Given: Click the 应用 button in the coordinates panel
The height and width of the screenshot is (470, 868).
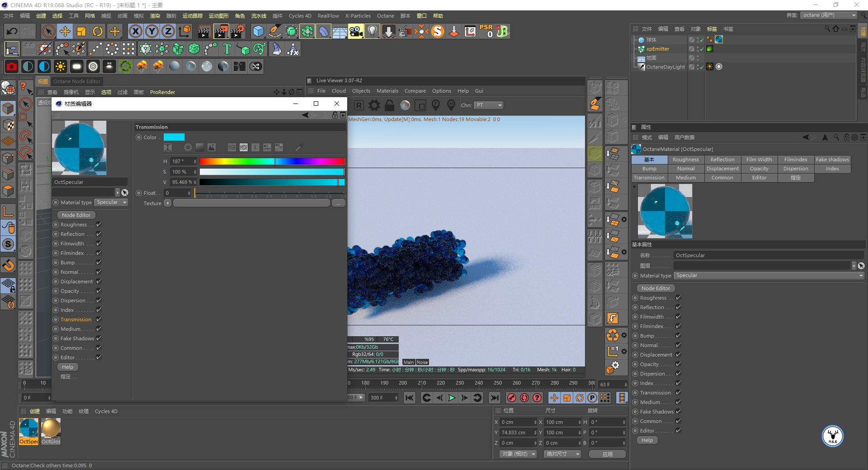Looking at the screenshot, I should coord(607,454).
